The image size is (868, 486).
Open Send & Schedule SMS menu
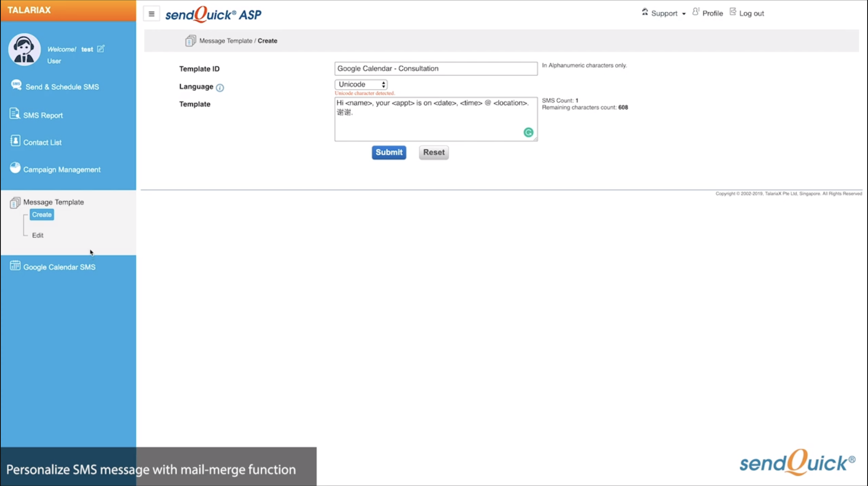(62, 87)
